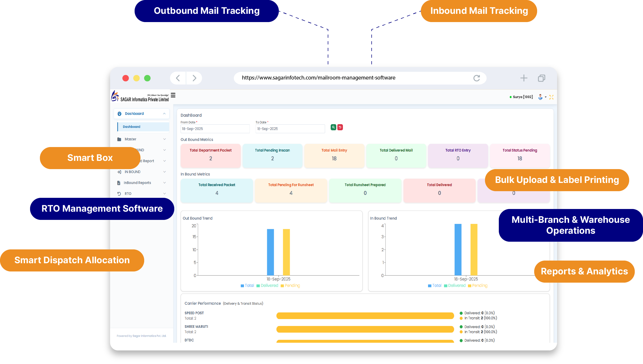Open a new tab with the plus icon
Screen dimensions: 643x364
point(524,78)
